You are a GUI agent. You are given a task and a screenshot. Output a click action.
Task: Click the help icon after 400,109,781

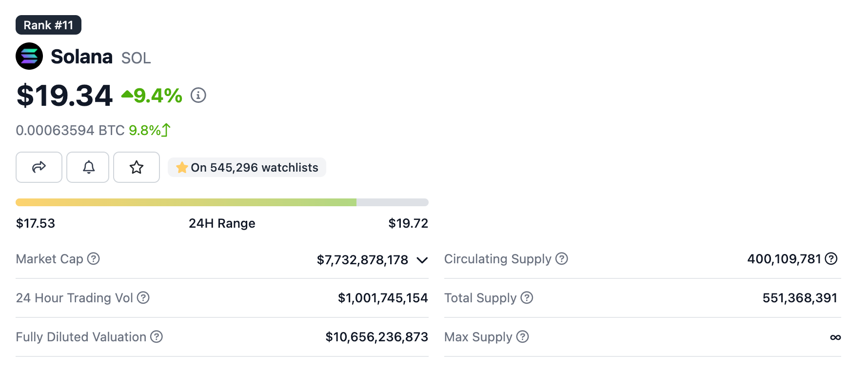click(831, 258)
